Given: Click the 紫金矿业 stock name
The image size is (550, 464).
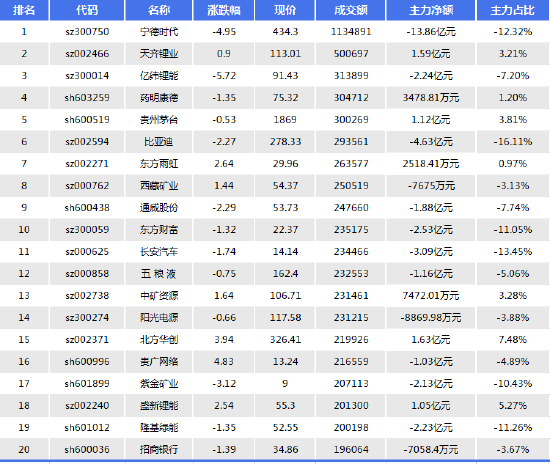Looking at the screenshot, I should 159,384.
